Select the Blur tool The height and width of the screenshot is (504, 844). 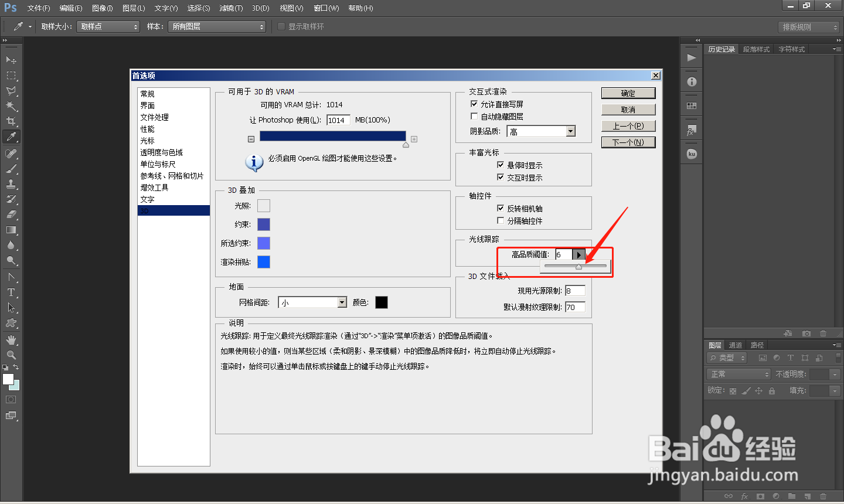pyautogui.click(x=11, y=245)
